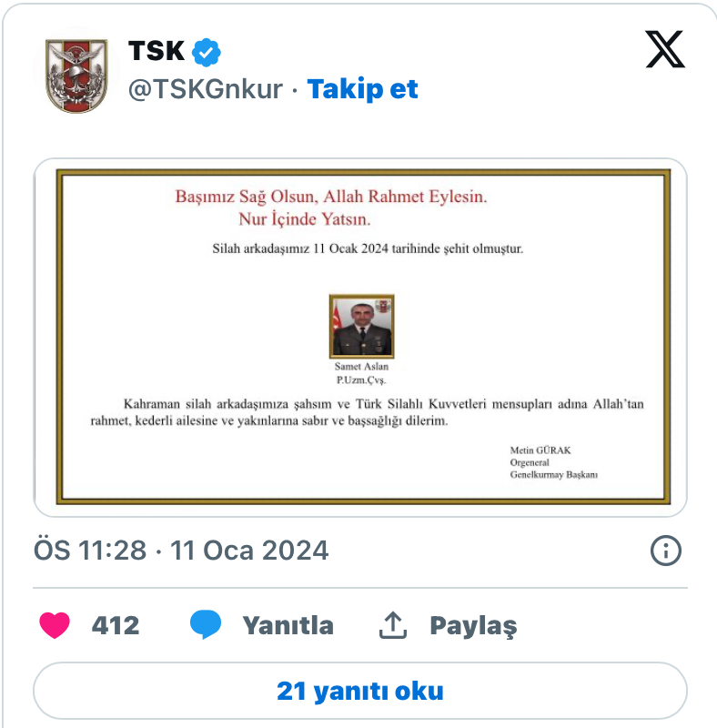Follow the account via Takip et

coord(362,89)
